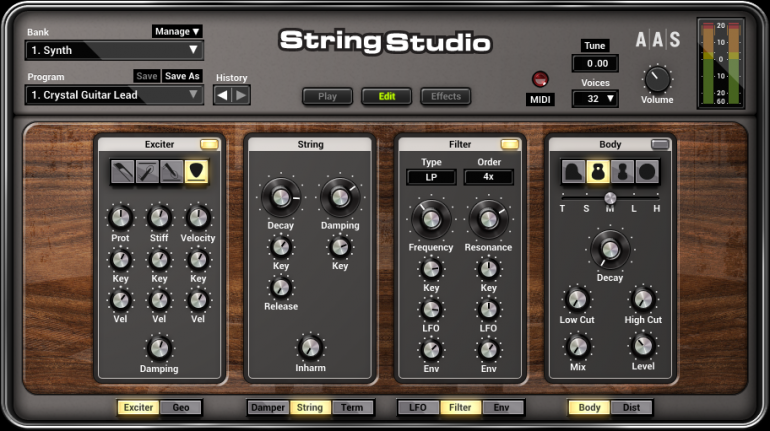Click the Tune value field 0.00
770x431 pixels.
point(595,63)
